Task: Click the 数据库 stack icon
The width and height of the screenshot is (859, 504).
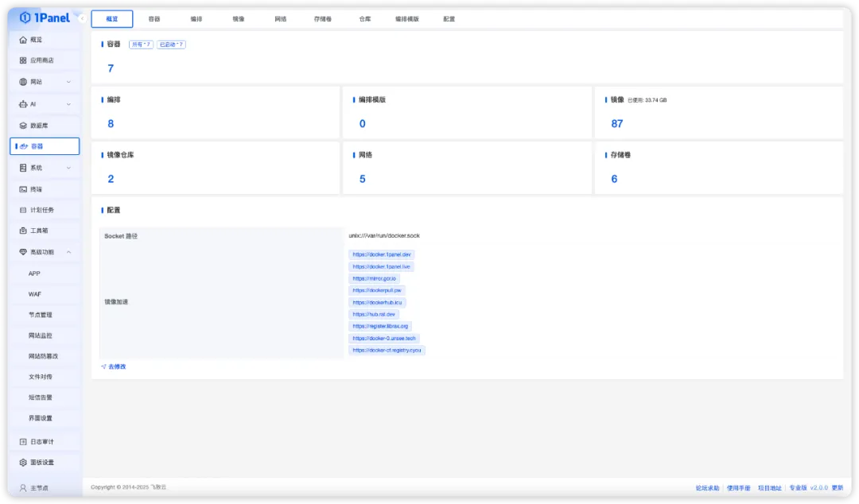Action: pos(23,126)
